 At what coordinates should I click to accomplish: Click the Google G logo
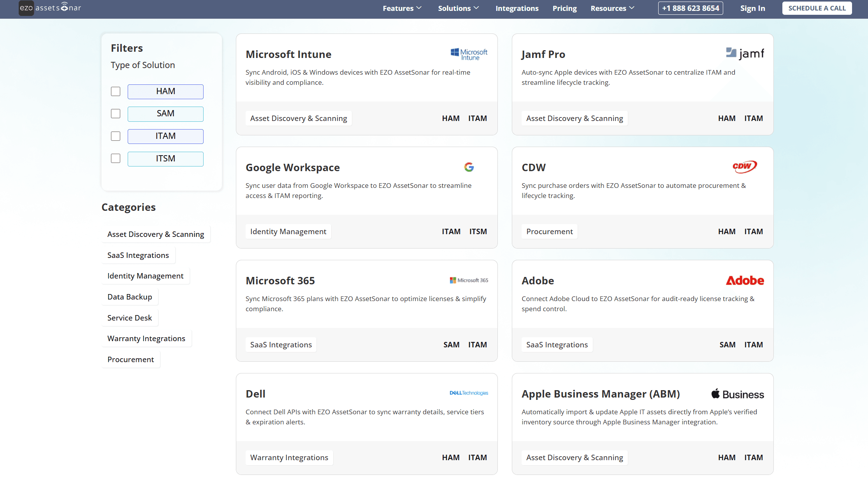[x=469, y=167]
